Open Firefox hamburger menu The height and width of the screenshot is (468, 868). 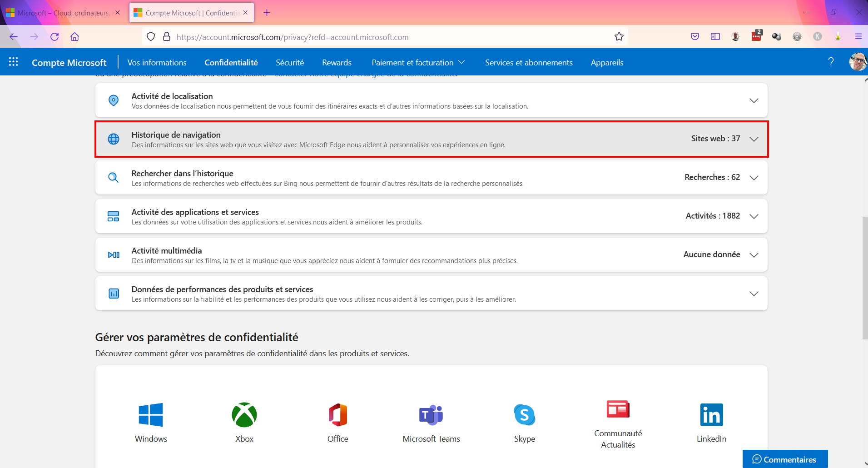tap(858, 37)
